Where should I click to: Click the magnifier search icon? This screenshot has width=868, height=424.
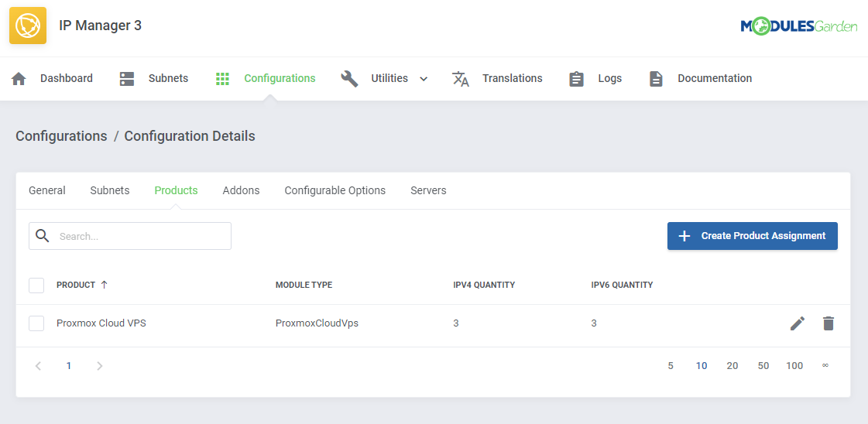click(x=42, y=236)
